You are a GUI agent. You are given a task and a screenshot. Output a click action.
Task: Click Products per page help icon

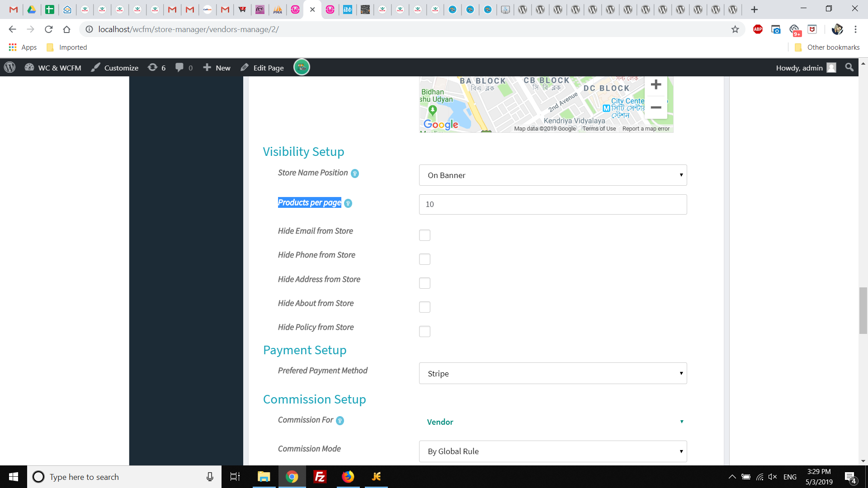click(348, 203)
